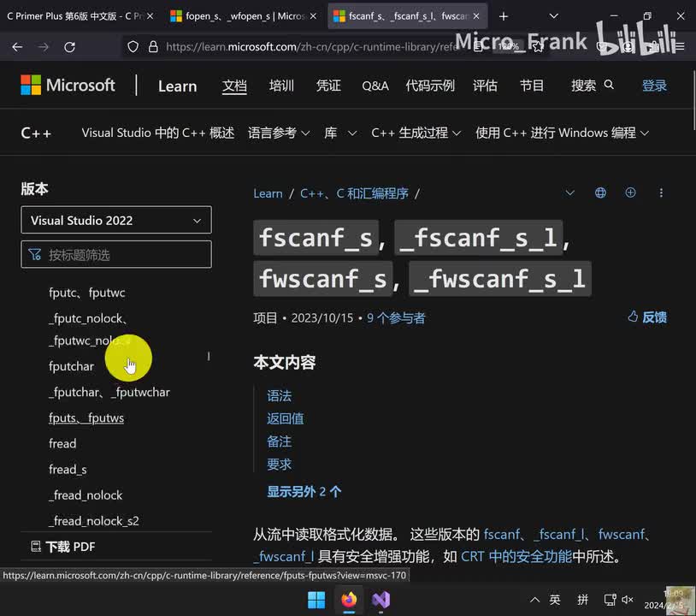The height and width of the screenshot is (616, 696).
Task: Close the fscanf_s tab
Action: coord(476,16)
